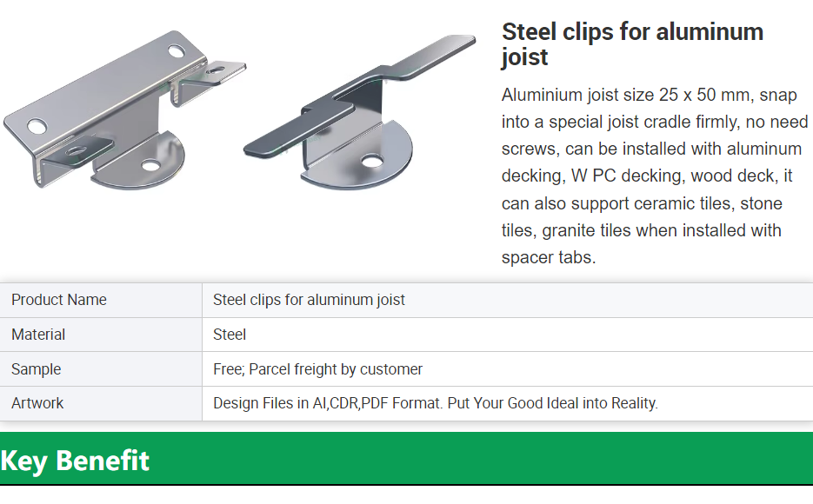Click the flat tab arm of the right clip
This screenshot has height=504, width=813.
(359, 93)
